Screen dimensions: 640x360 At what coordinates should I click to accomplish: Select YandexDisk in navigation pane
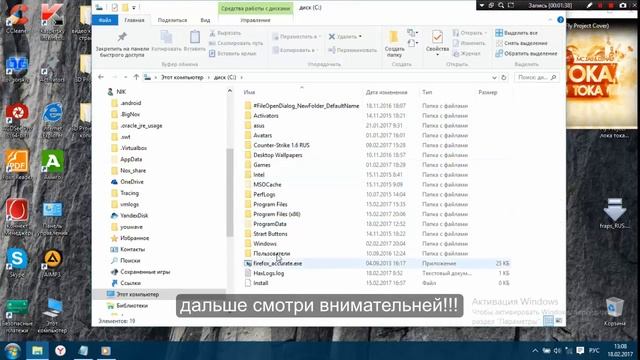[134, 216]
